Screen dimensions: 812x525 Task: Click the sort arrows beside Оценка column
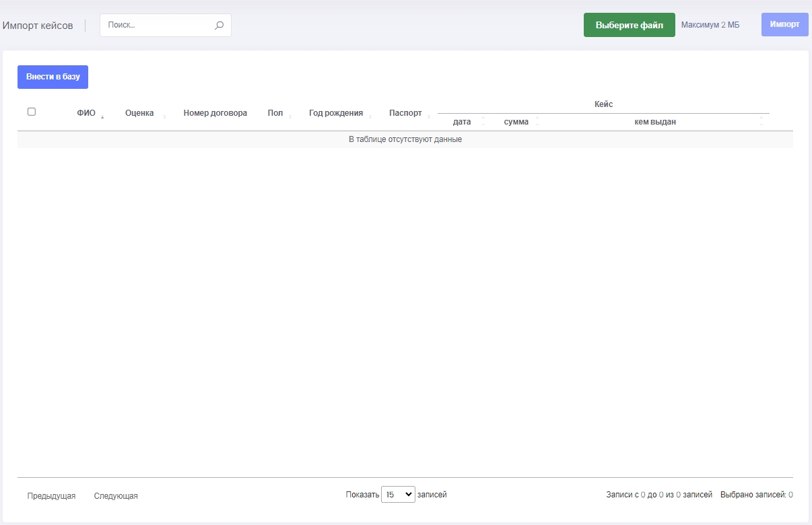164,115
